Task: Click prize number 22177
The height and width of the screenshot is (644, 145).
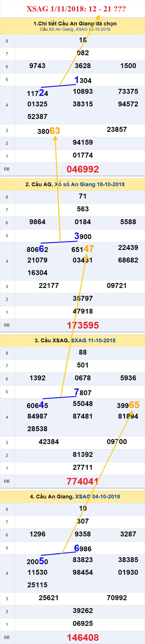Action: click(49, 286)
